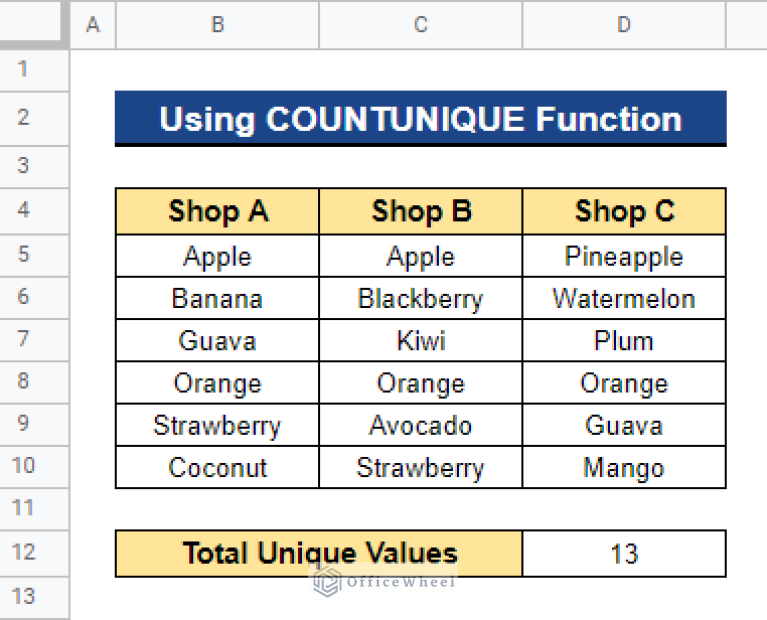
Task: Select column D header
Action: 624,25
